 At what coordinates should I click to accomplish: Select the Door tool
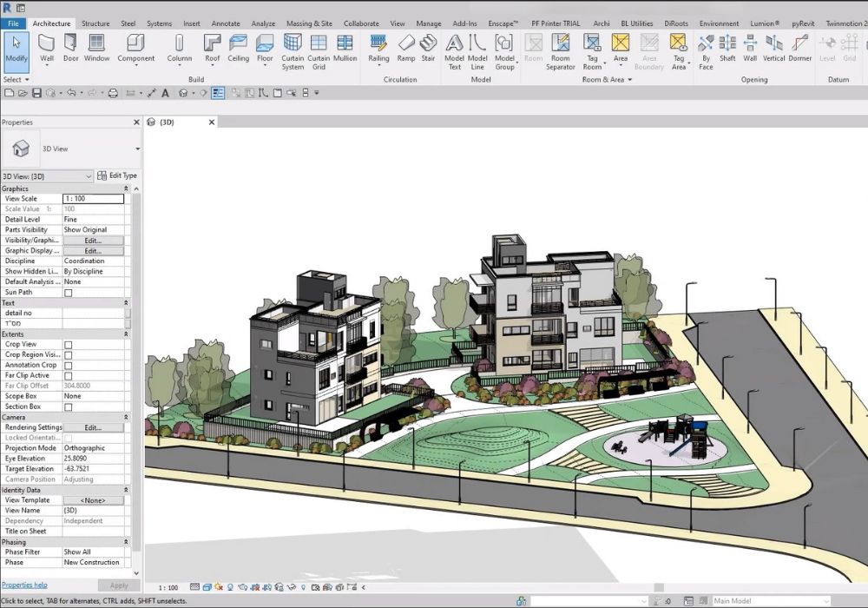tap(70, 47)
